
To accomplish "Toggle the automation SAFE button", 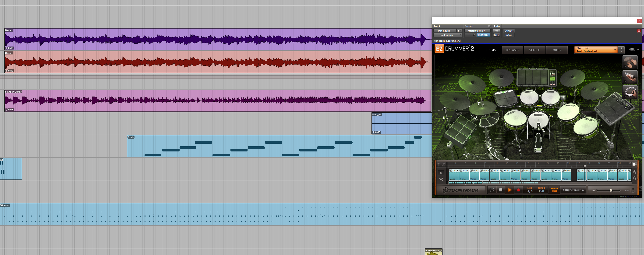I will point(496,35).
